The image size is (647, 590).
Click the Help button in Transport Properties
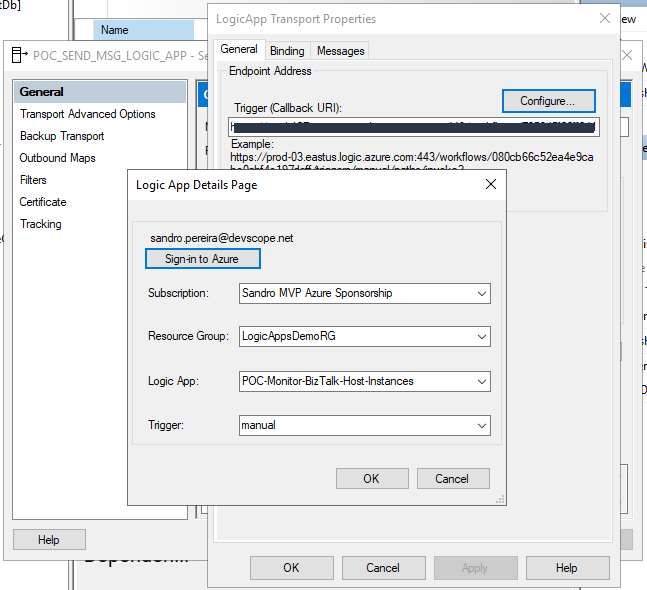(x=566, y=568)
